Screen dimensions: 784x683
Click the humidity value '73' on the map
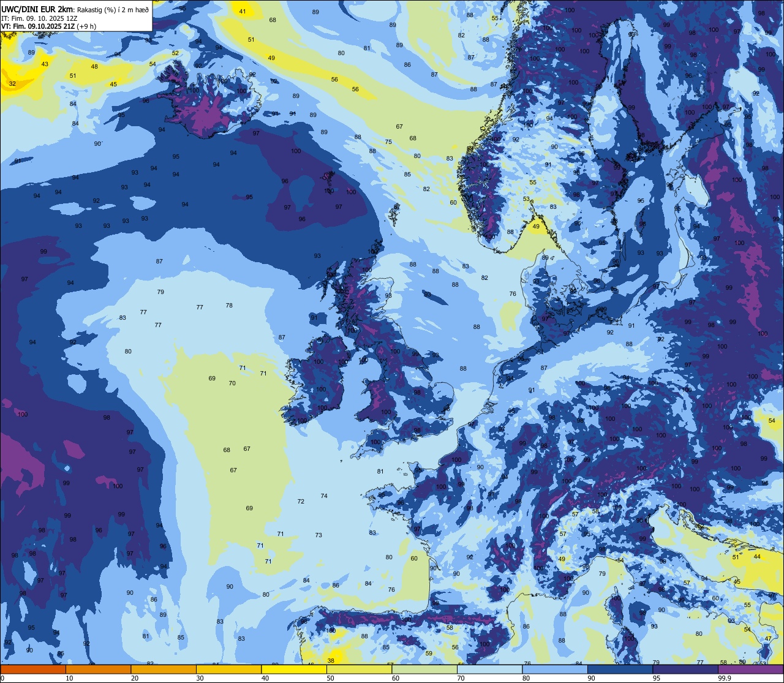click(318, 535)
